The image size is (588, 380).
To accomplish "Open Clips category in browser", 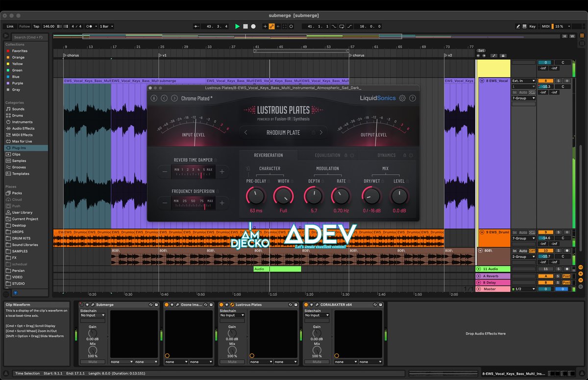I will pos(16,154).
